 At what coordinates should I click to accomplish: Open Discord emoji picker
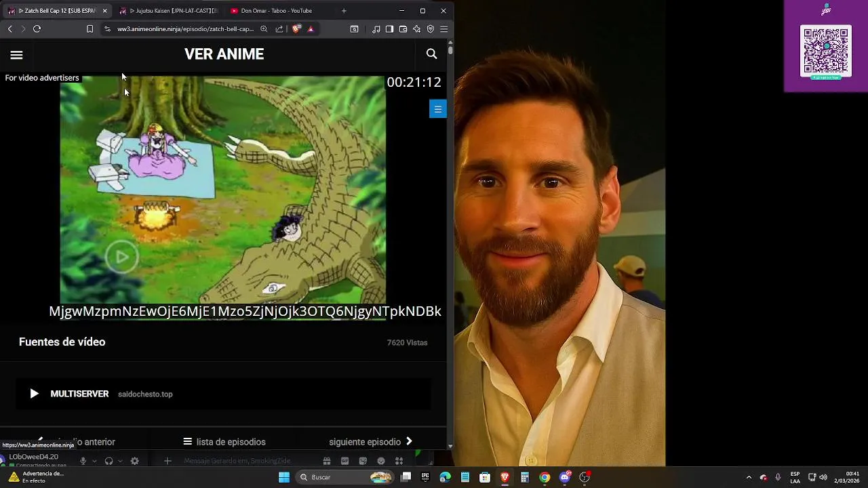(380, 461)
